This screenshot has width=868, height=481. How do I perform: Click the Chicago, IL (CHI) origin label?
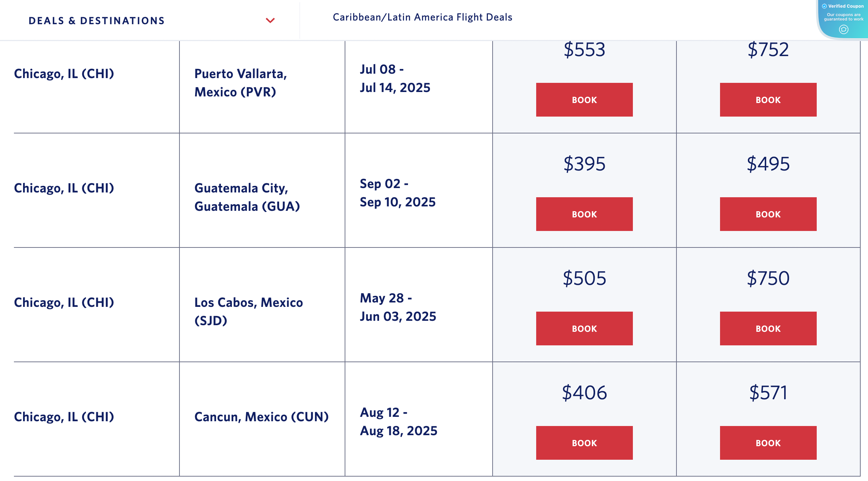[64, 73]
